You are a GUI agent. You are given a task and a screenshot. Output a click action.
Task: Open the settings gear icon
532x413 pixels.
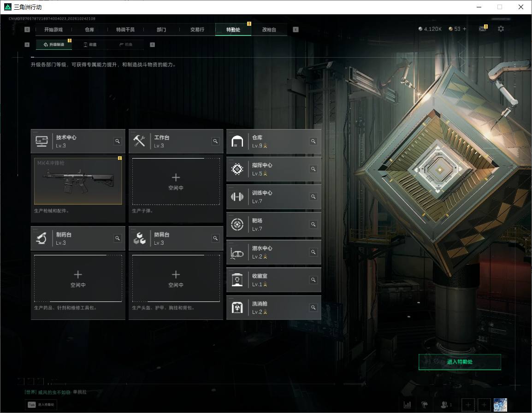(501, 29)
